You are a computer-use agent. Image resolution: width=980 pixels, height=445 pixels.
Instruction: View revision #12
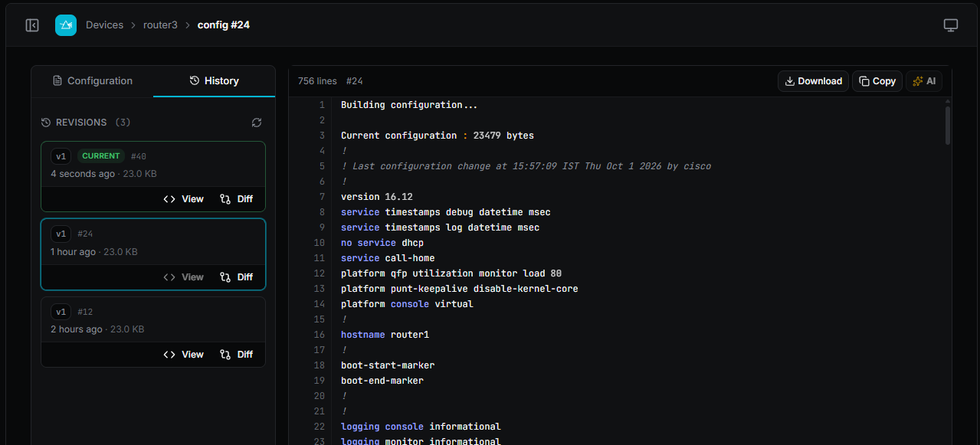[x=184, y=355]
